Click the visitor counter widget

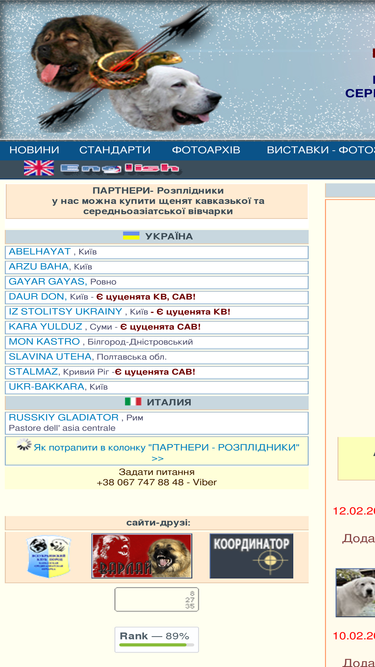[156, 600]
